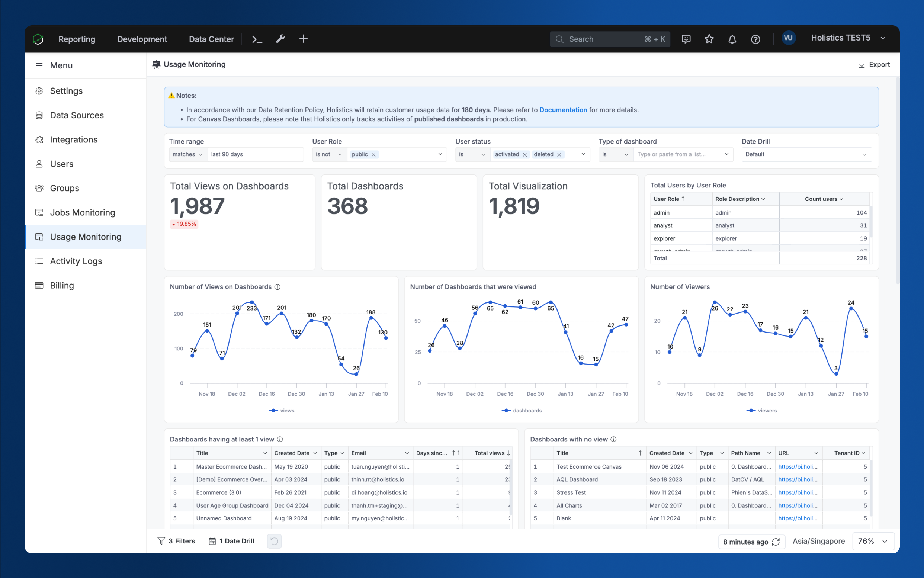924x578 pixels.
Task: Remove the public tag from User Role
Action: pos(373,154)
